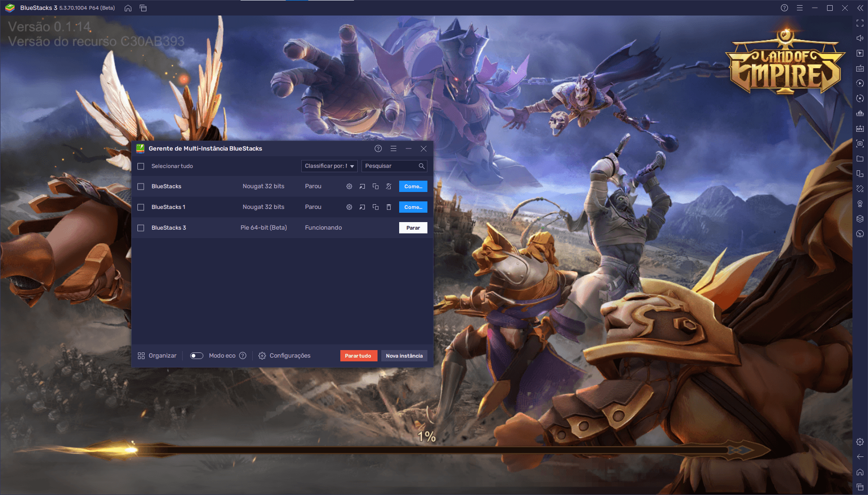Click the search magnifier icon in Pesquisar box
Viewport: 868px width, 495px height.
pyautogui.click(x=421, y=166)
